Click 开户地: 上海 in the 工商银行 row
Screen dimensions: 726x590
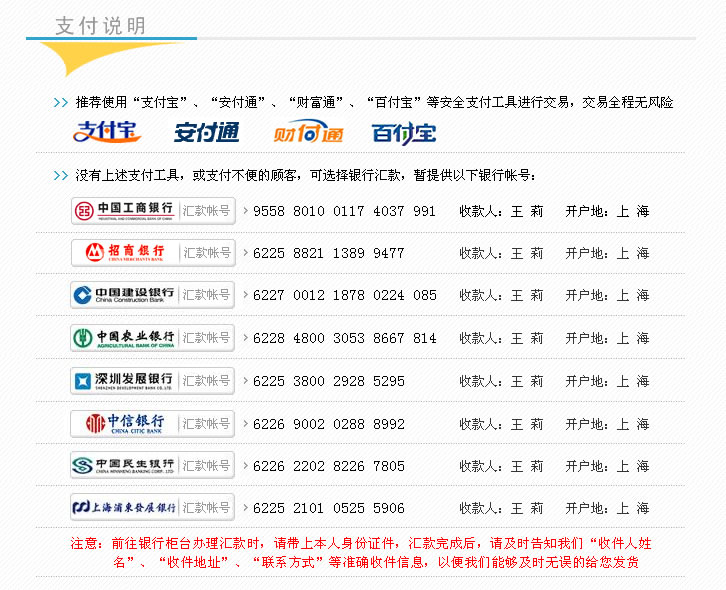click(607, 212)
